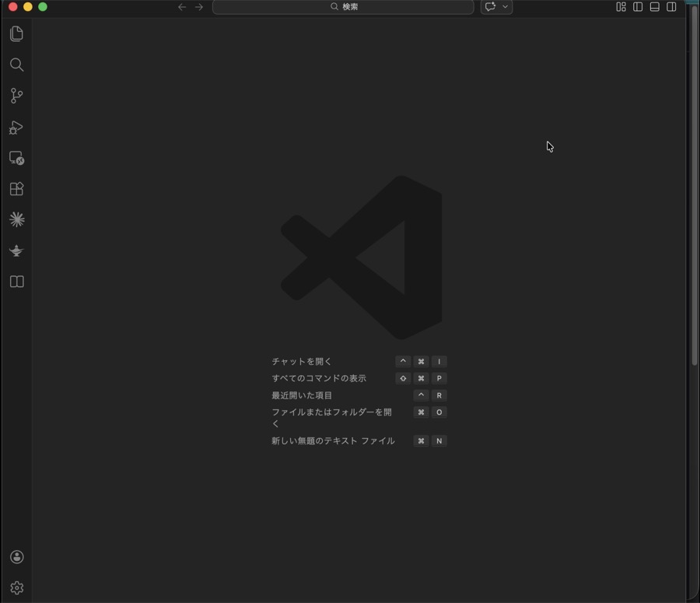
Task: Open the Search view in activity bar
Action: click(x=16, y=65)
